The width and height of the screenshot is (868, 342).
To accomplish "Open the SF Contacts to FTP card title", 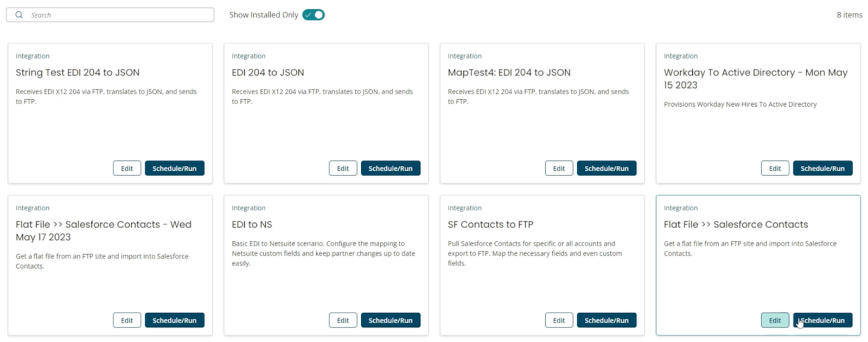I will [x=490, y=224].
